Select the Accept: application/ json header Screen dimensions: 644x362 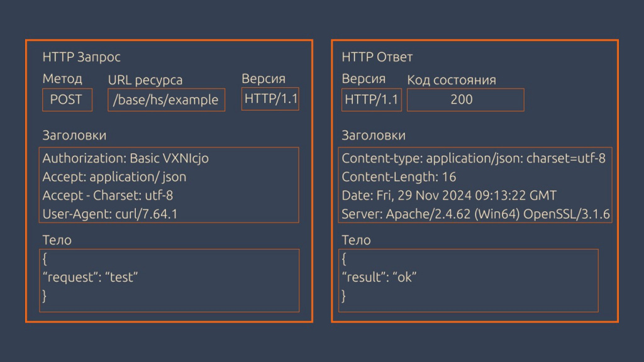114,177
